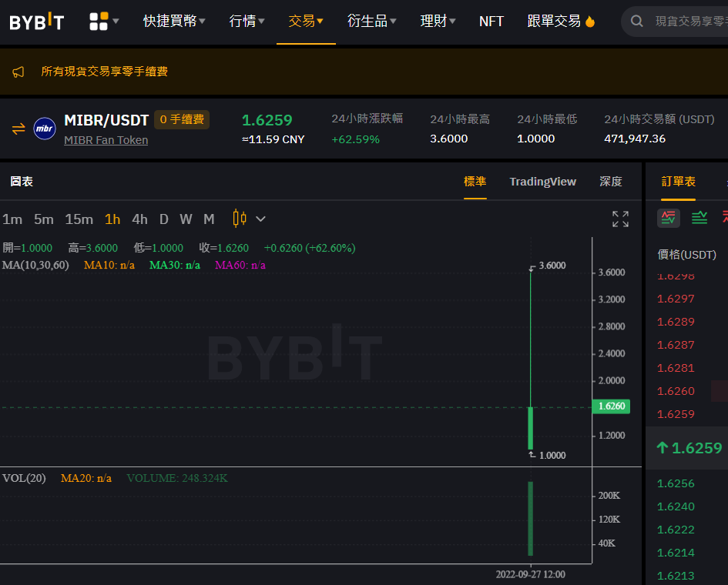The image size is (728, 585).
Task: Select the M monthly timeframe
Action: (x=209, y=219)
